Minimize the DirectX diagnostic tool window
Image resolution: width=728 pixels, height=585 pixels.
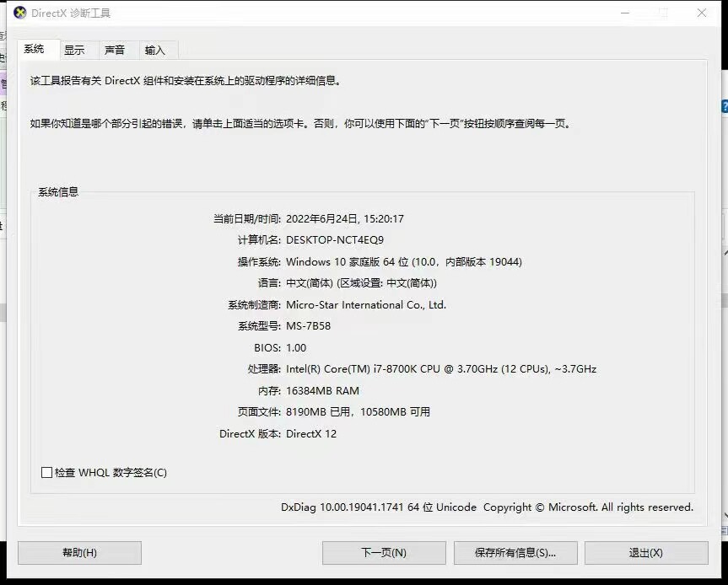point(625,13)
